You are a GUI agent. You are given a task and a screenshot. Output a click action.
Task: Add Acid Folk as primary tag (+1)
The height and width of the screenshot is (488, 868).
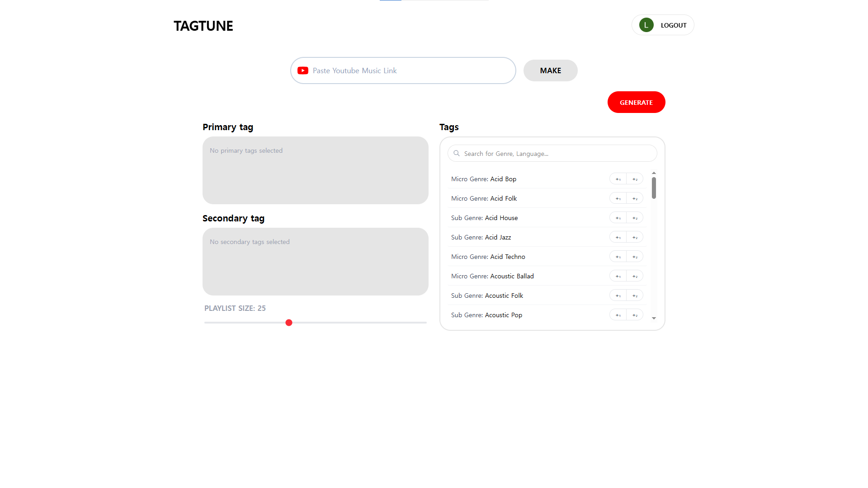(618, 198)
